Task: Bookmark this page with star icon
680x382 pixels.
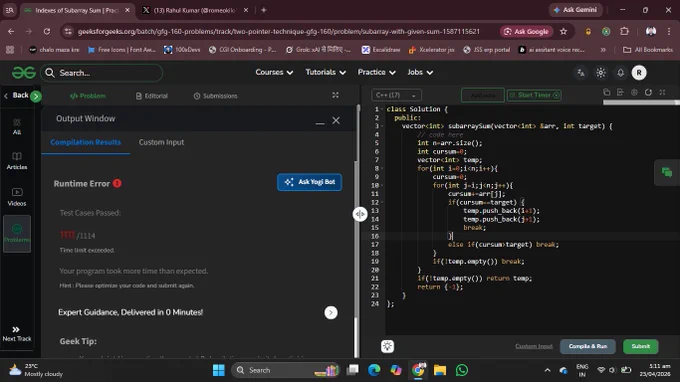Action: [x=563, y=31]
